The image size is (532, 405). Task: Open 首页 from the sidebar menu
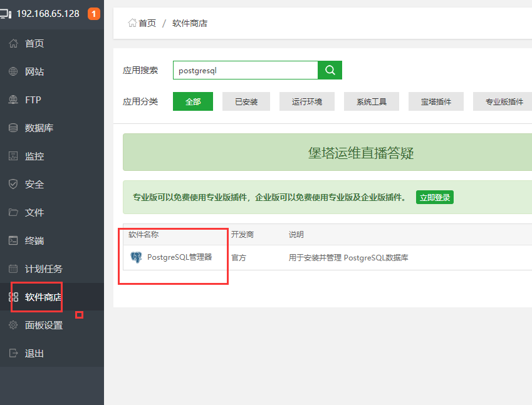click(x=34, y=43)
